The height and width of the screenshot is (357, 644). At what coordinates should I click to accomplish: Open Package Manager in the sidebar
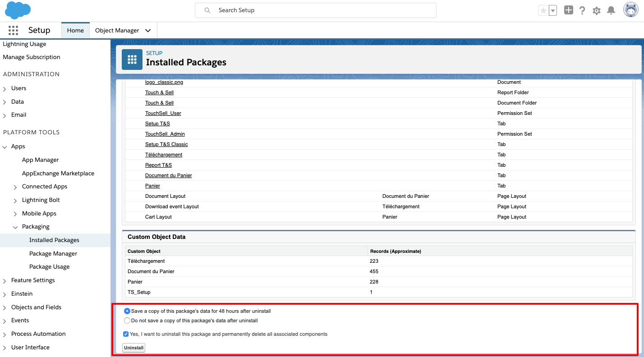pyautogui.click(x=53, y=254)
